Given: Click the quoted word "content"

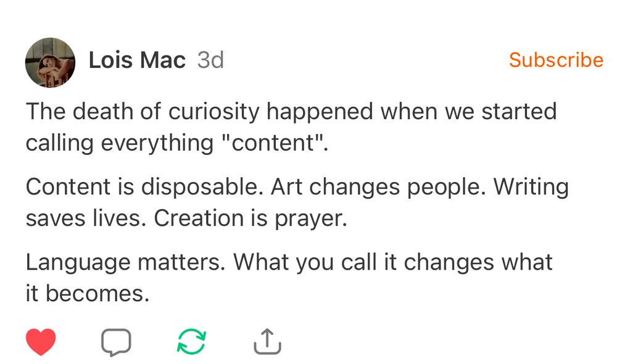Looking at the screenshot, I should click(276, 143).
